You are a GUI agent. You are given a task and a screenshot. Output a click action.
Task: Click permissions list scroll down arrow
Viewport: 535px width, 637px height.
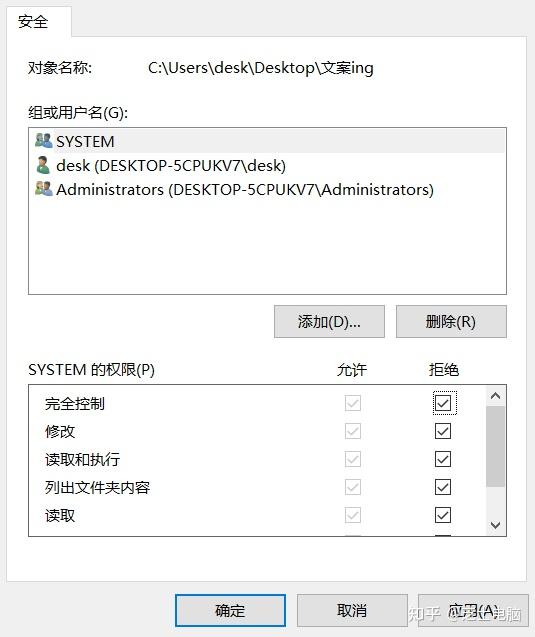click(495, 525)
